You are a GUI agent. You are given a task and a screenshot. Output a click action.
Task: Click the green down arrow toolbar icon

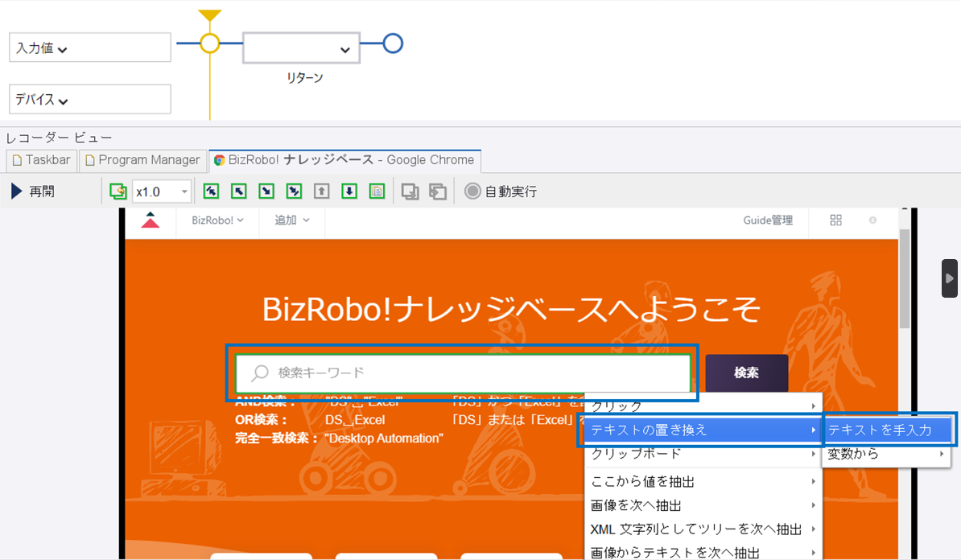pos(349,191)
